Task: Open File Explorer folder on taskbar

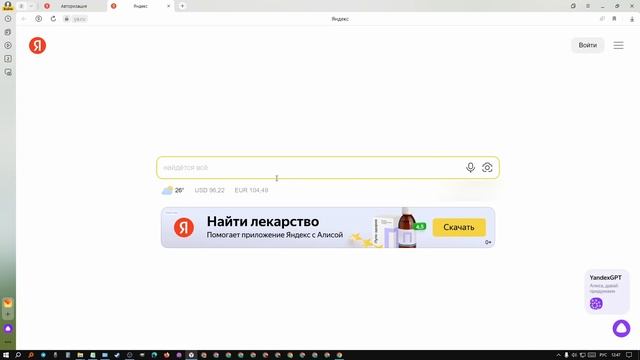Action: [80, 355]
